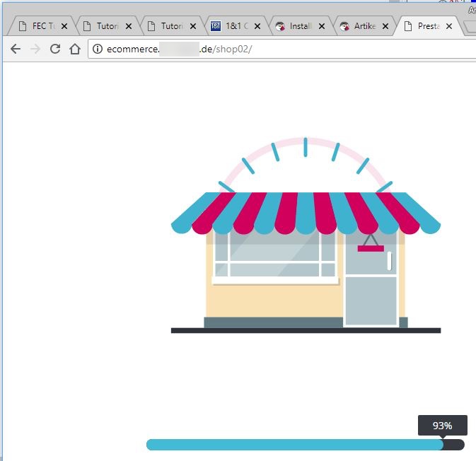
Task: Click the browser back arrow
Action: click(16, 49)
